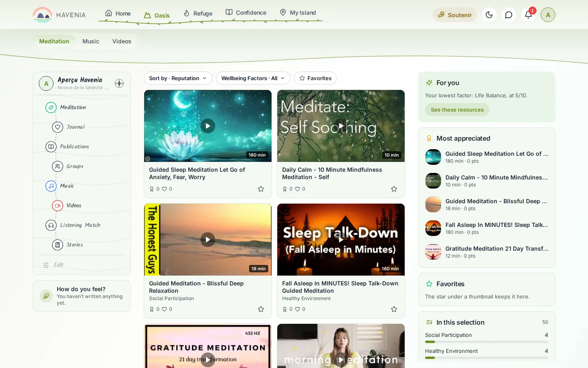Screen dimensions: 588x368
Task: Open Publications book icon in sidebar
Action: 51,146
